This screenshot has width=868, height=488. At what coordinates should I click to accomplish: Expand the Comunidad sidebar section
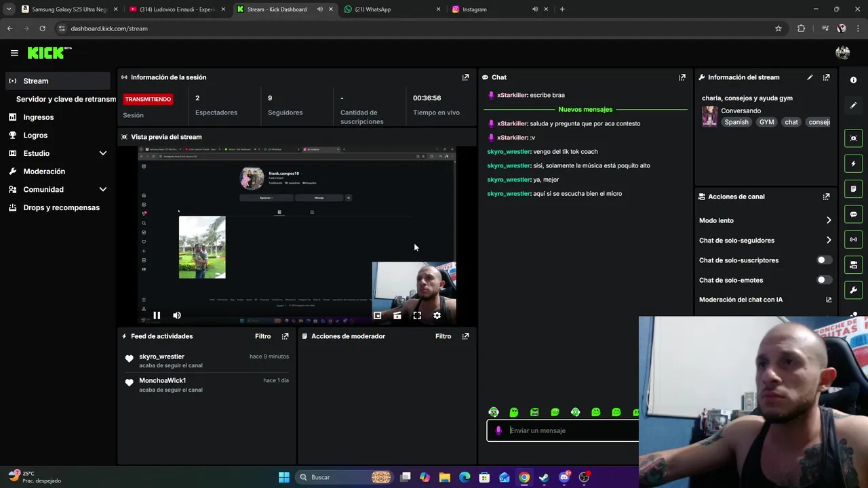[103, 190]
